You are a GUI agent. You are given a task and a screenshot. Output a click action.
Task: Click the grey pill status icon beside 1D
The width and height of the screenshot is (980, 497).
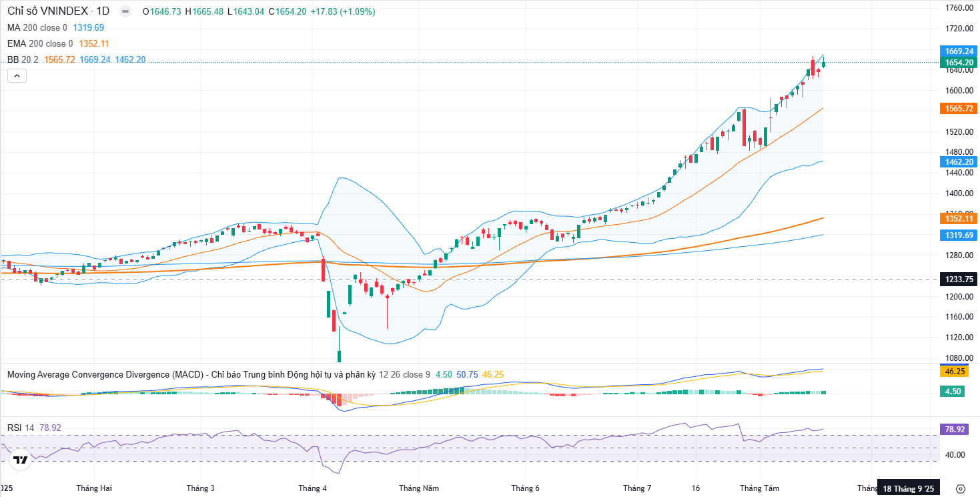coord(125,11)
